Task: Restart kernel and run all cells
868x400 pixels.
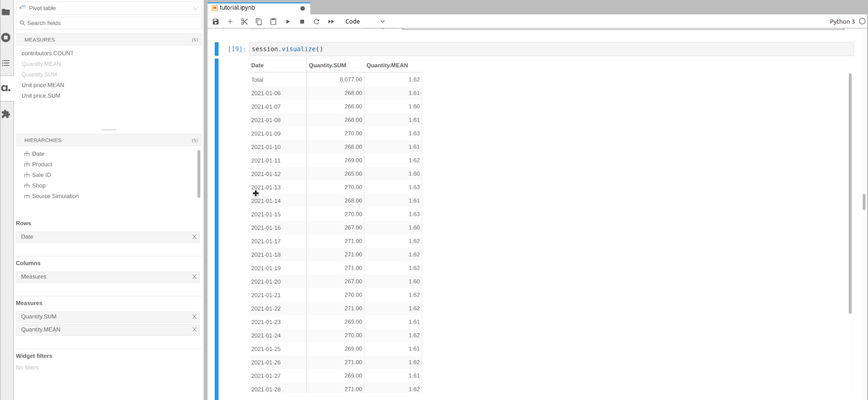Action: click(331, 22)
